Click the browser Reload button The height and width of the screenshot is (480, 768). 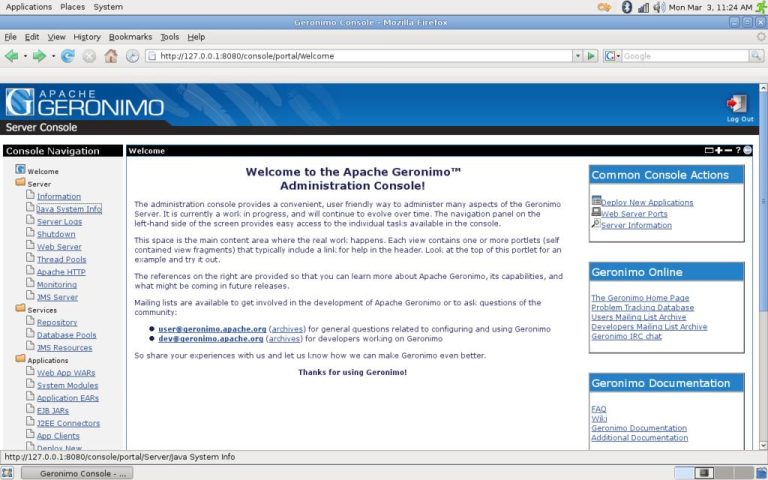coord(68,56)
